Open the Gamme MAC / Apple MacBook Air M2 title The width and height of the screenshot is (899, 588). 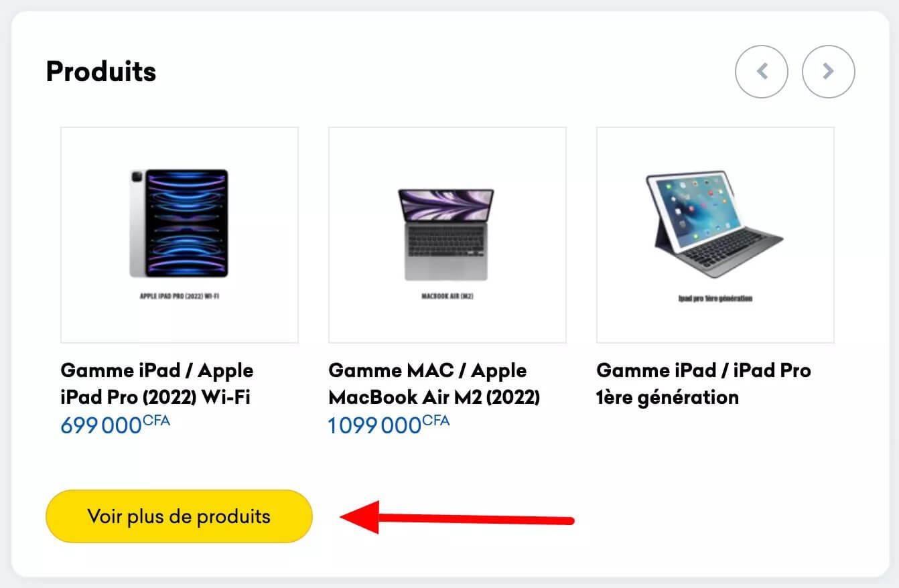click(x=434, y=384)
